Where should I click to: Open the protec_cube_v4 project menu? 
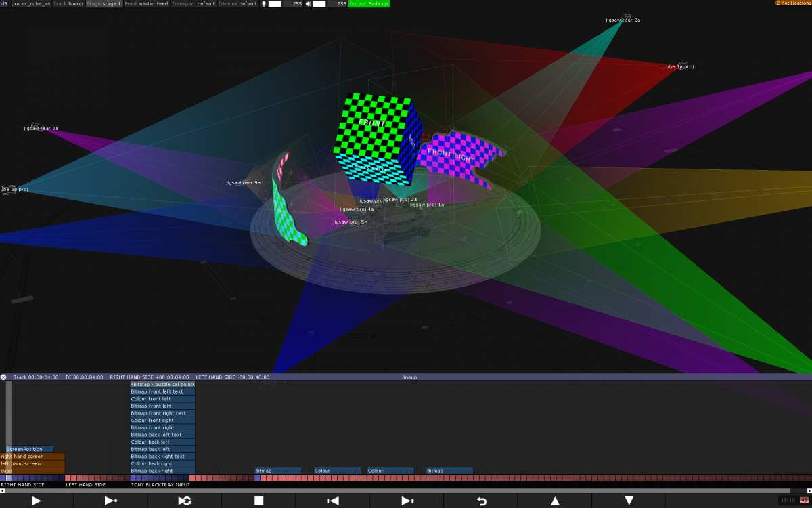pos(30,3)
